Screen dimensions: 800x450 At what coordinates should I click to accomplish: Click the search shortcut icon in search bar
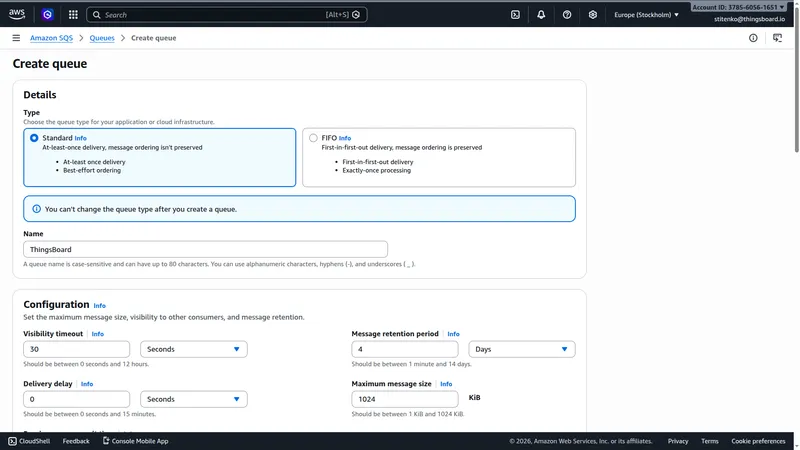pos(356,15)
